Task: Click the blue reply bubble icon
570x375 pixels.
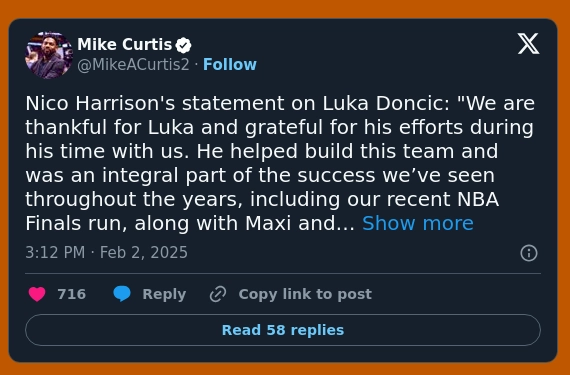Action: pos(122,294)
